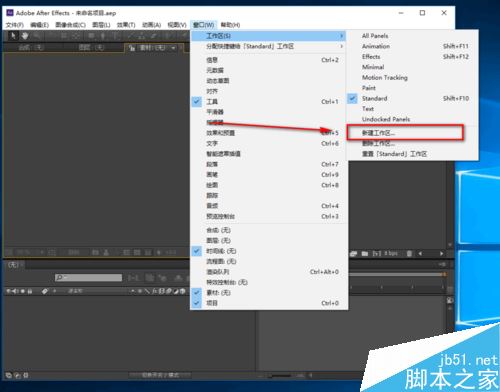Choose the Animation workspace
This screenshot has width=500, height=392.
[412, 46]
